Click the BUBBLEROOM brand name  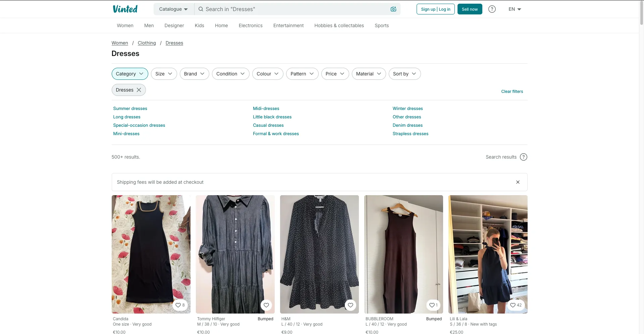tap(379, 319)
